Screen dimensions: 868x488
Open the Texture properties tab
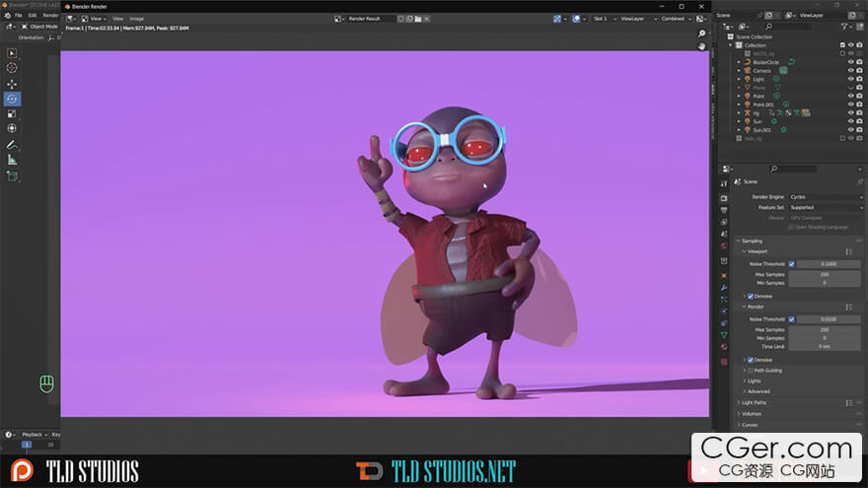pyautogui.click(x=724, y=361)
